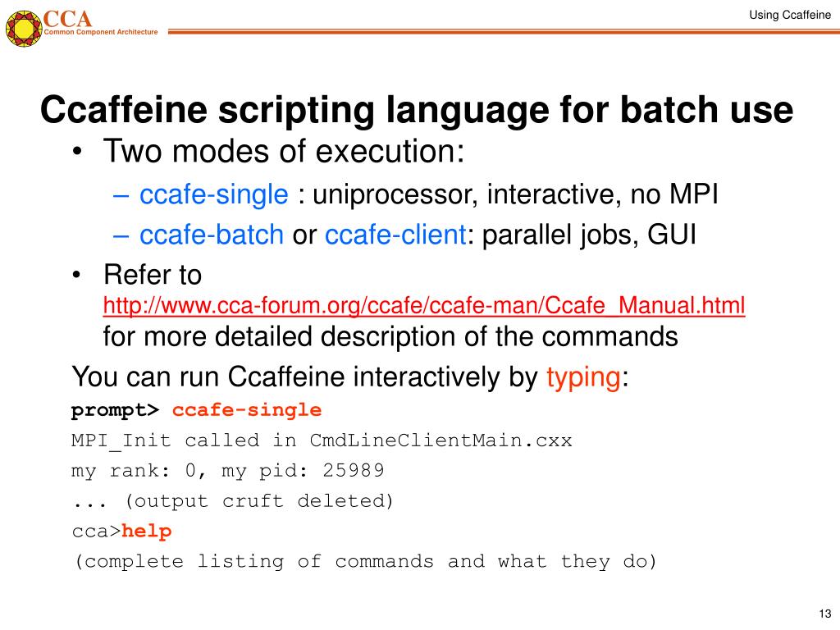Image resolution: width=840 pixels, height=630 pixels.
Task: Click the 'prompt>' bold text
Action: [x=115, y=410]
